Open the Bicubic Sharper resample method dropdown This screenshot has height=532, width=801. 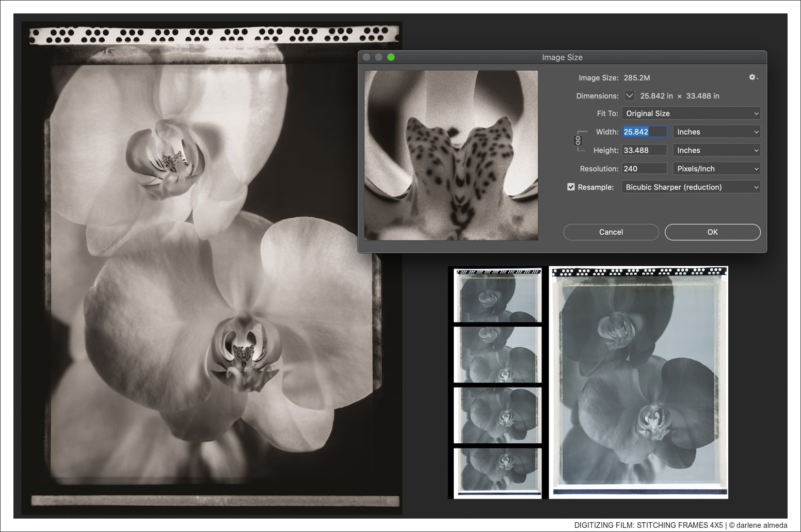pos(691,187)
